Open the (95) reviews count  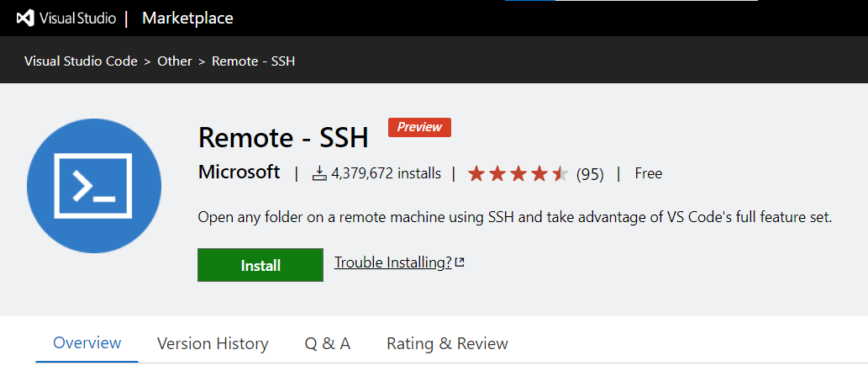(x=590, y=174)
